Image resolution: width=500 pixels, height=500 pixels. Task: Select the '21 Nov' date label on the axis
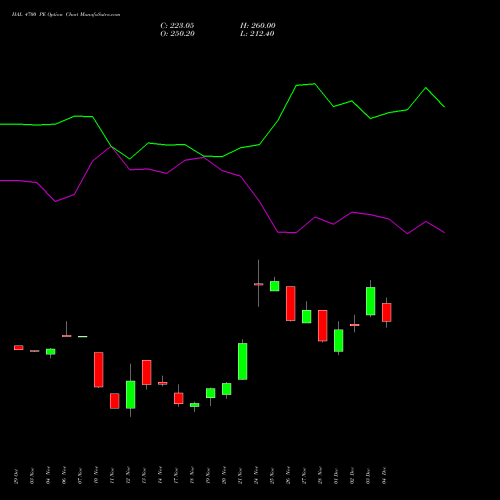click(x=240, y=476)
